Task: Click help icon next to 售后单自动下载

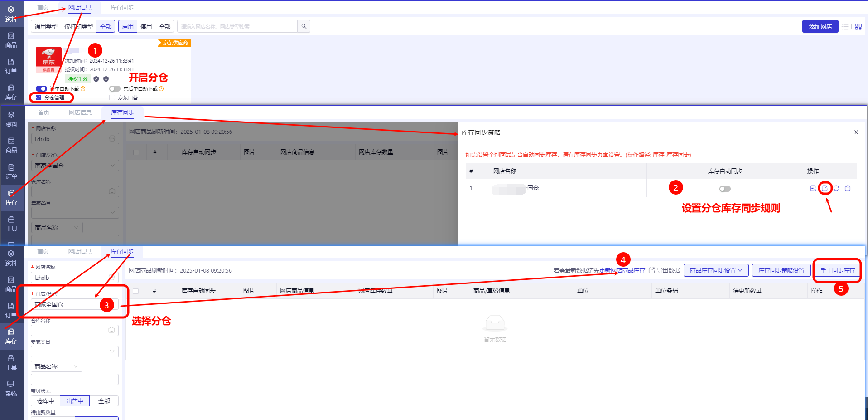Action: click(161, 89)
